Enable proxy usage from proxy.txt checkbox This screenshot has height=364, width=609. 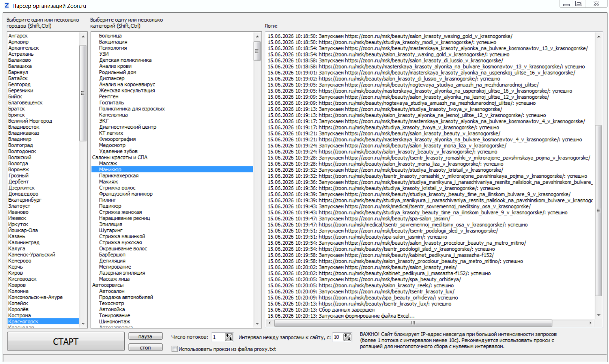[x=175, y=349]
